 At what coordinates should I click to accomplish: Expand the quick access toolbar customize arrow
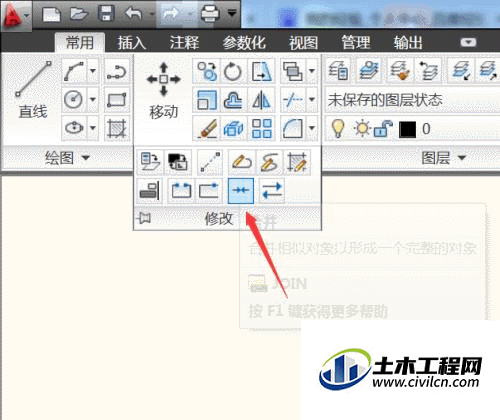coord(232,13)
